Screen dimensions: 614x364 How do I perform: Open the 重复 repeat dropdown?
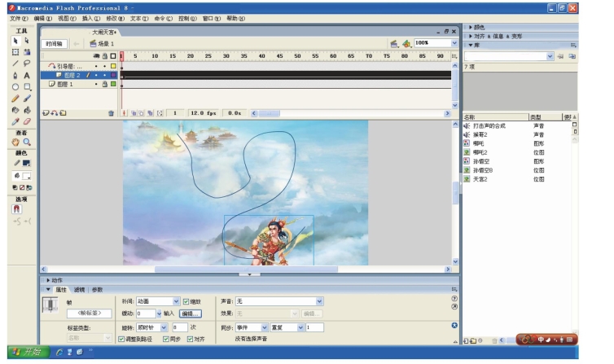[x=300, y=327]
